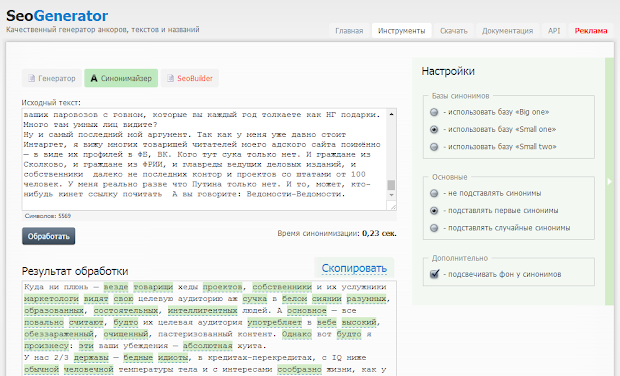Open the API navigation tab

(554, 31)
